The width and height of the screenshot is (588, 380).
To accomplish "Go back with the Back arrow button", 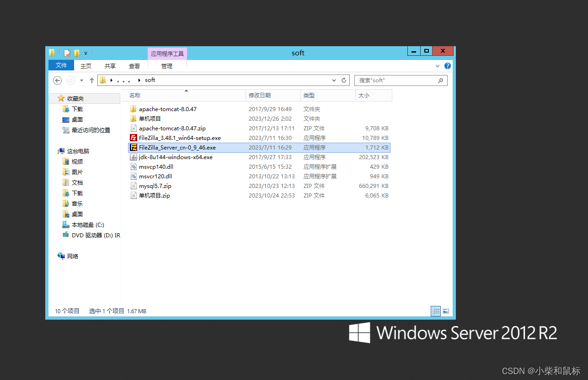I will point(58,80).
